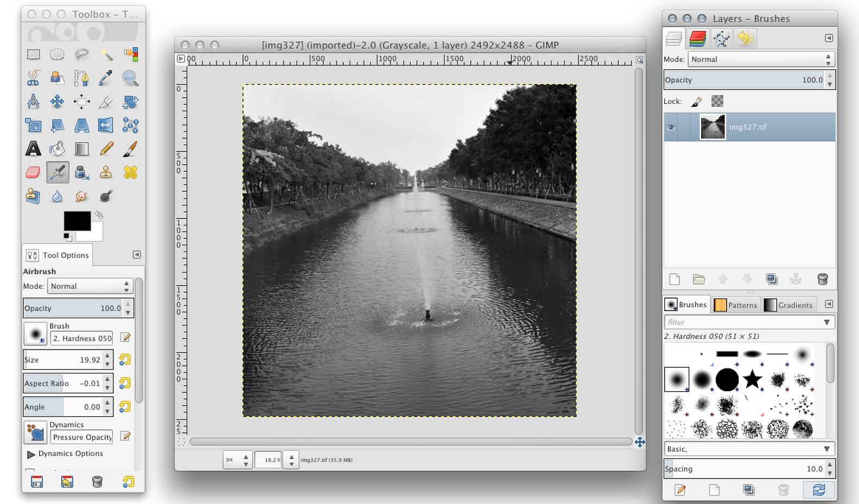859x504 pixels.
Task: Switch to the Patterns tab
Action: [x=736, y=305]
